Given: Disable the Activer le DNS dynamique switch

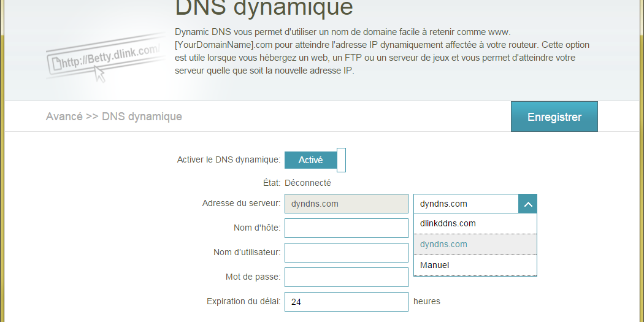Looking at the screenshot, I should click(310, 160).
